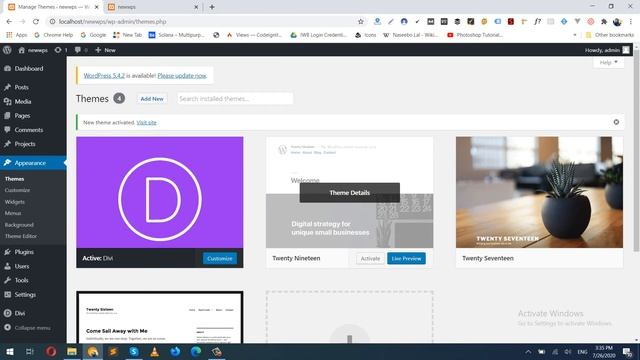The width and height of the screenshot is (640, 360).
Task: Open the Widgets submenu item
Action: (15, 202)
